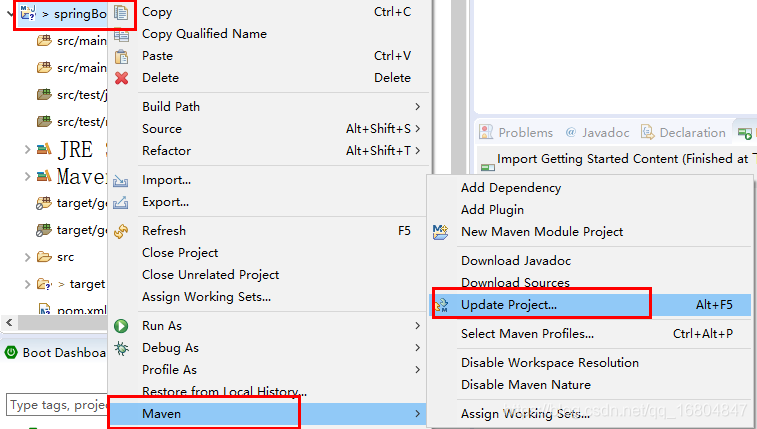Select Maven in the context menu
757x429 pixels.
tap(268, 414)
